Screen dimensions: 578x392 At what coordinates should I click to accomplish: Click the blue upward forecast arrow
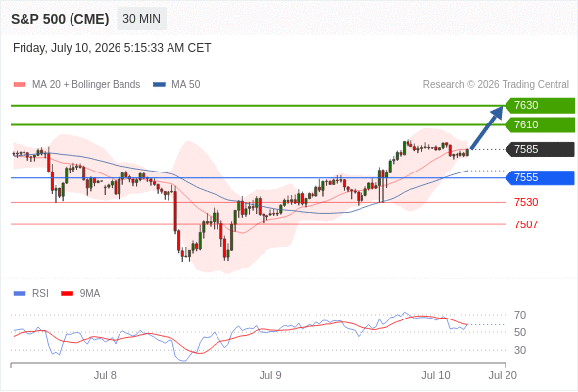pyautogui.click(x=487, y=127)
